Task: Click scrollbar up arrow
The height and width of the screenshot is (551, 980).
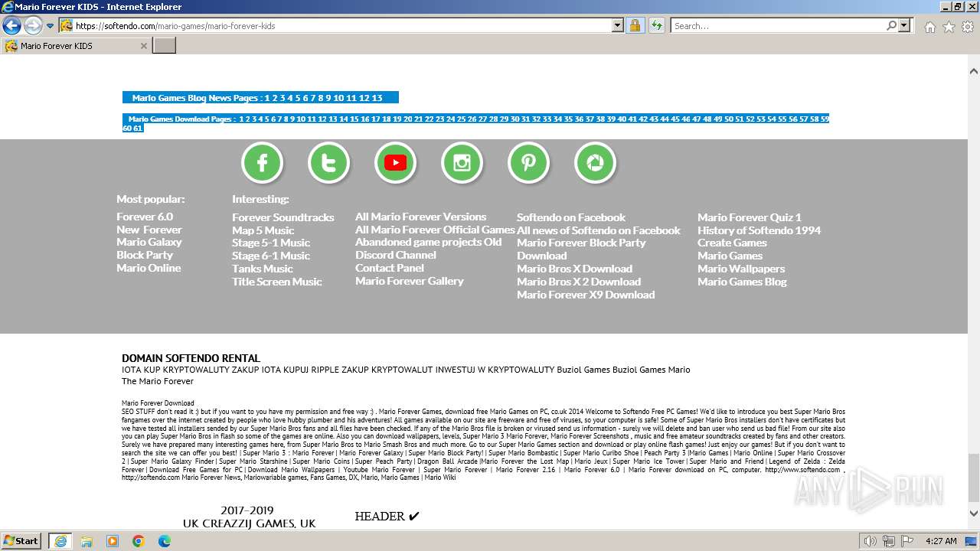Action: (974, 71)
